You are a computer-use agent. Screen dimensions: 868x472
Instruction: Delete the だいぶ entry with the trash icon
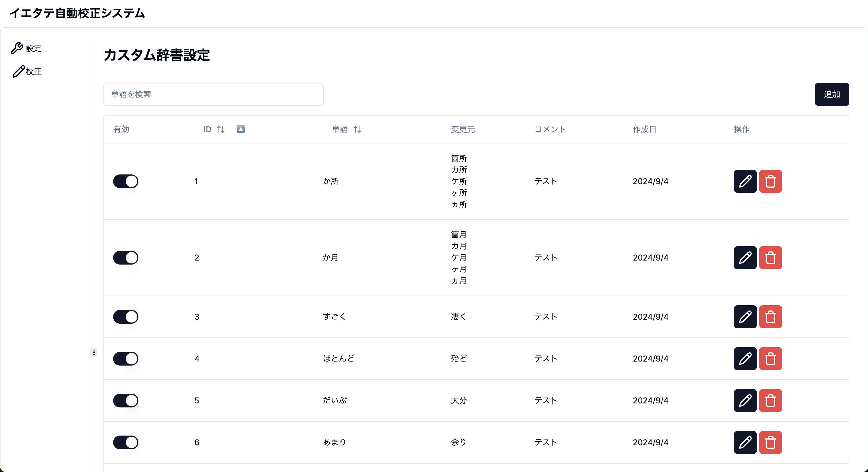tap(770, 401)
